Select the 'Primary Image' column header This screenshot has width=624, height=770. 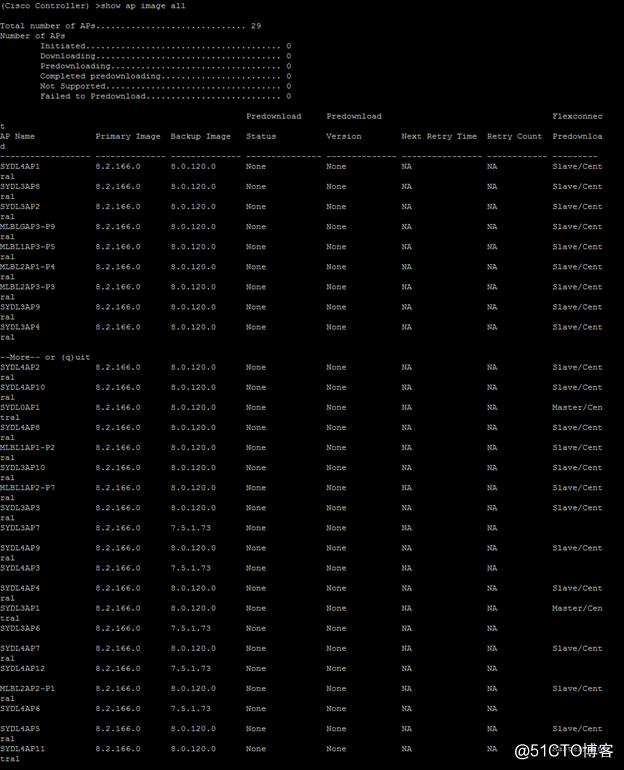point(128,136)
